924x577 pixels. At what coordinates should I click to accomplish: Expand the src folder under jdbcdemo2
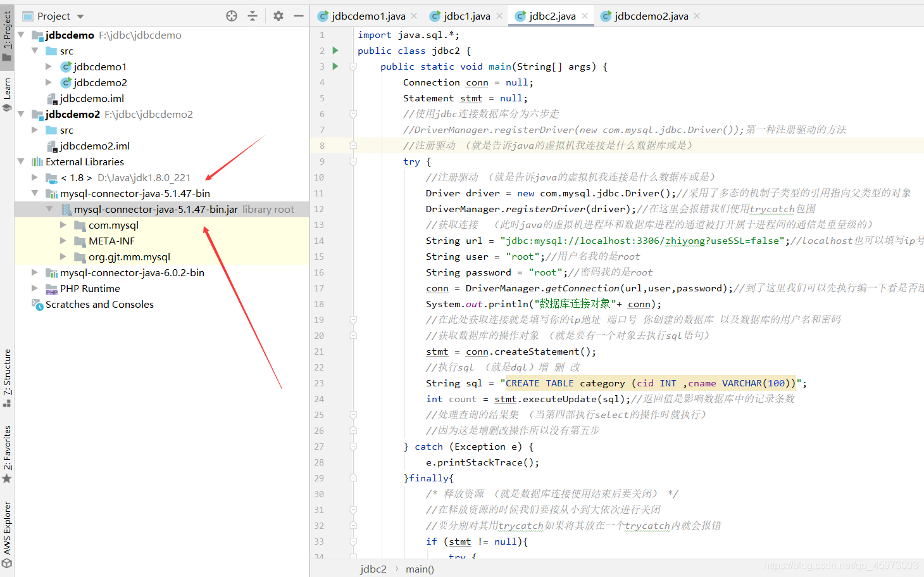pyautogui.click(x=35, y=130)
